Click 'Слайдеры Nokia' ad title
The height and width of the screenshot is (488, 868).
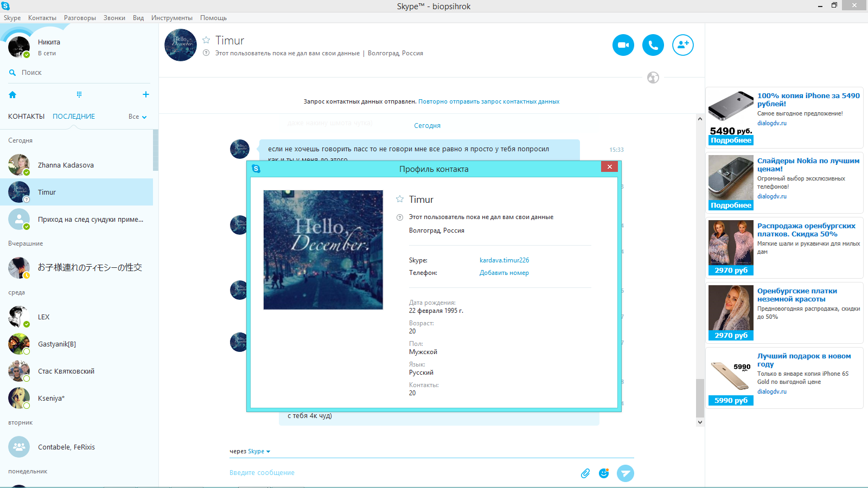808,165
